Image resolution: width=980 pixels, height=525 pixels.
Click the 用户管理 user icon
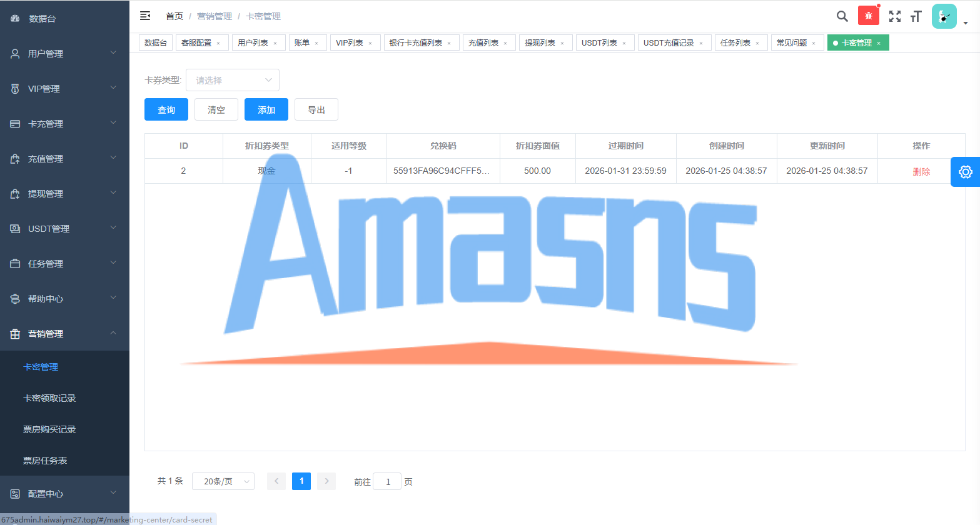(x=15, y=54)
